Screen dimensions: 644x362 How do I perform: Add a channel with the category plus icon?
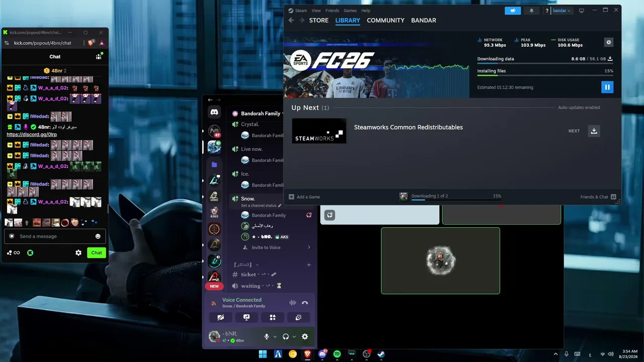pos(309,265)
